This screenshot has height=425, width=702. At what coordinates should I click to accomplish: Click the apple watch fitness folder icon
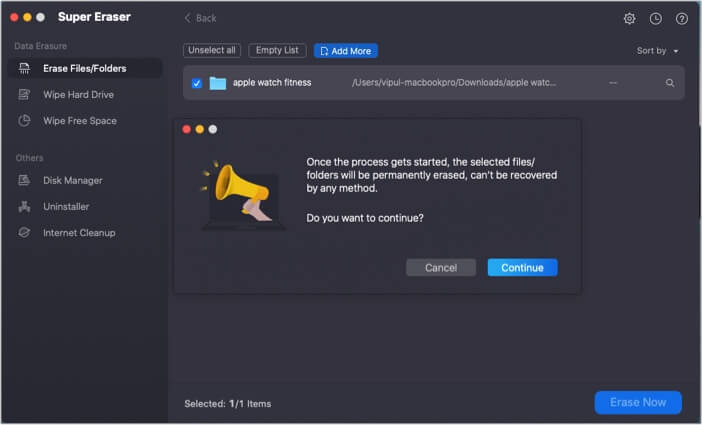click(218, 83)
